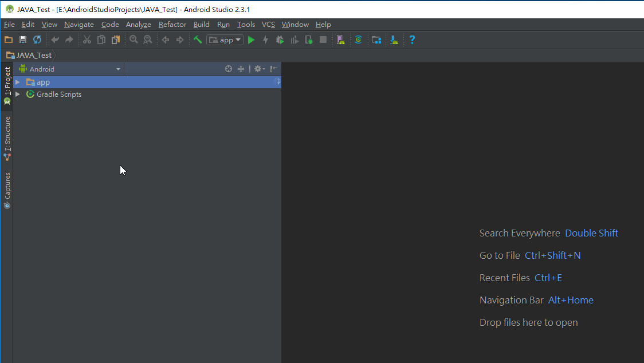644x363 pixels.
Task: Click the Double Shift shortcut text
Action: [591, 233]
